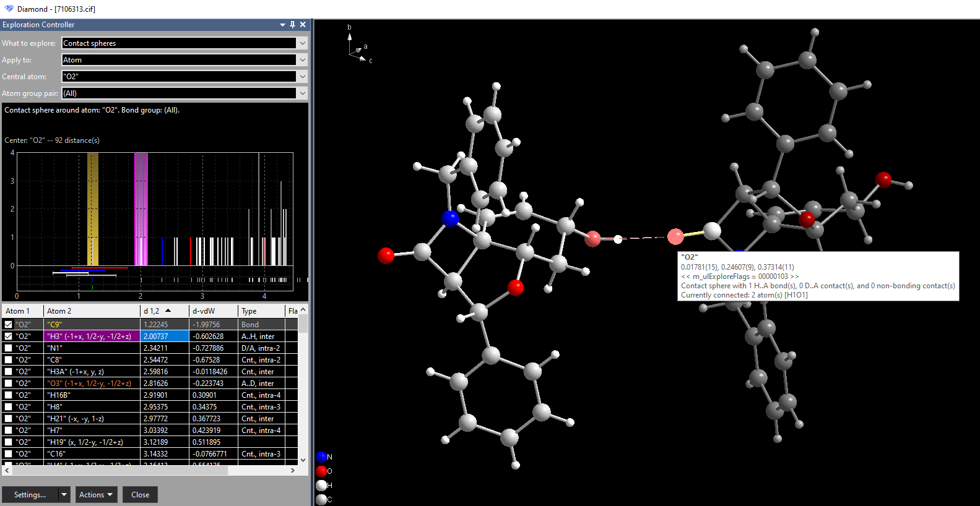Viewport: 980px width, 506px height.
Task: Open the Actions button menu
Action: pos(96,495)
